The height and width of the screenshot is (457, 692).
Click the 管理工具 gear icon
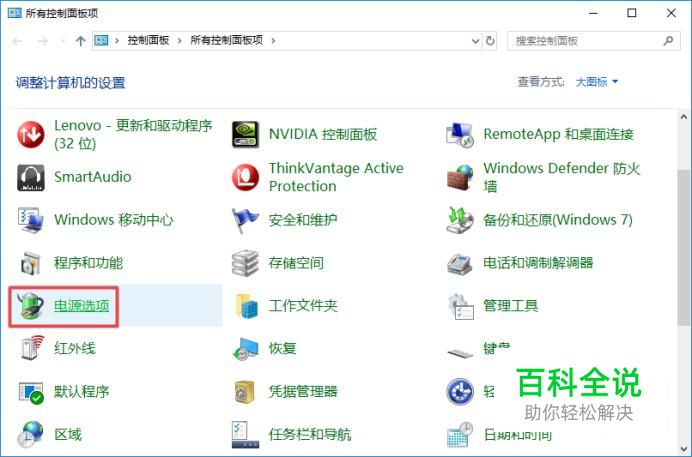click(461, 306)
